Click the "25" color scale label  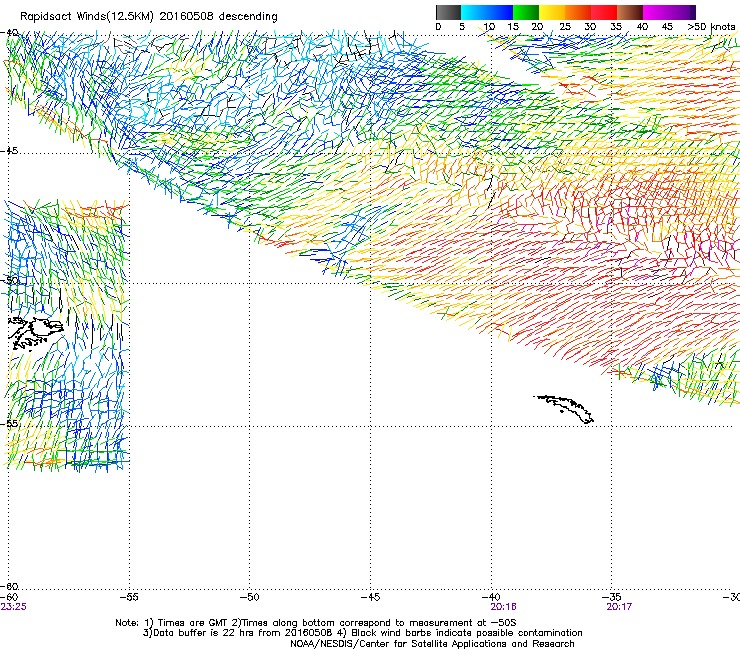pos(564,26)
